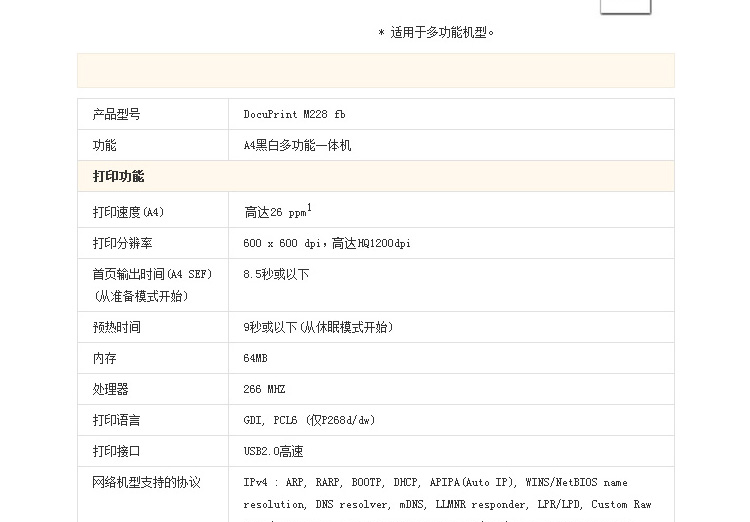Click the '预热时间' label
This screenshot has width=750, height=522.
[116, 327]
